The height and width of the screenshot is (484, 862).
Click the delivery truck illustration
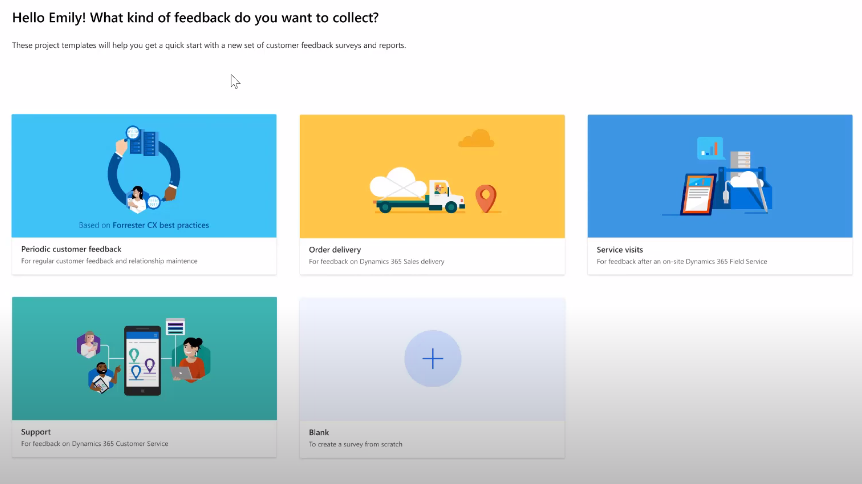(x=418, y=194)
